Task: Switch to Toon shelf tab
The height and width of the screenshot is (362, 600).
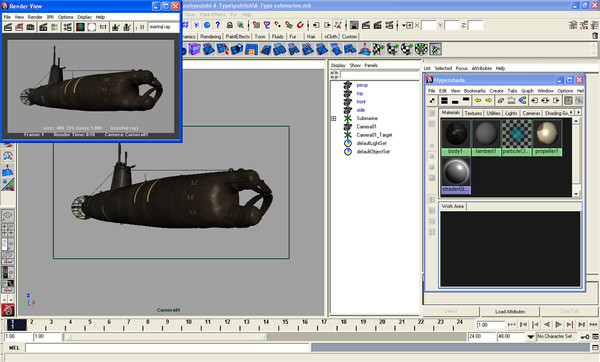Action: click(260, 37)
